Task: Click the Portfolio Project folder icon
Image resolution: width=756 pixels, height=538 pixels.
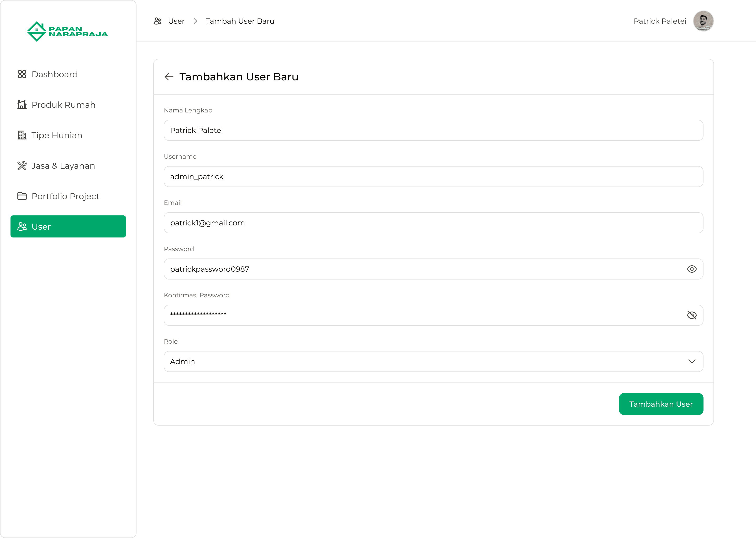Action: point(22,196)
